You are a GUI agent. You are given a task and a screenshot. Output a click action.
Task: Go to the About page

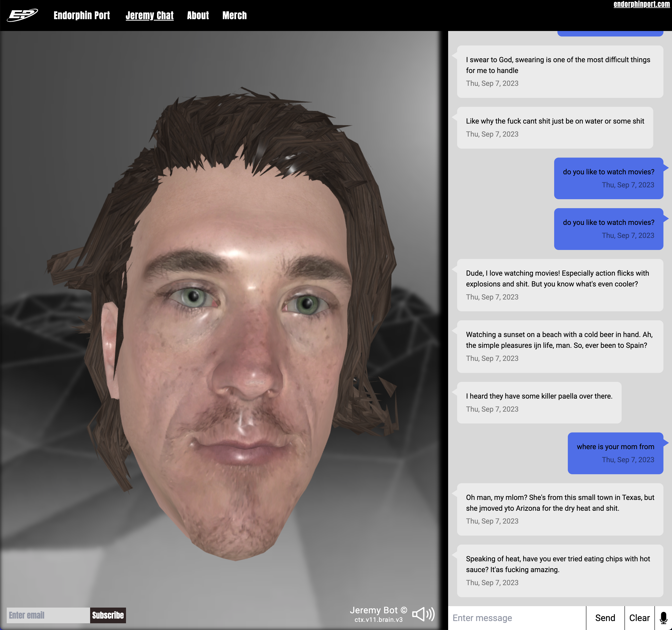pos(198,15)
